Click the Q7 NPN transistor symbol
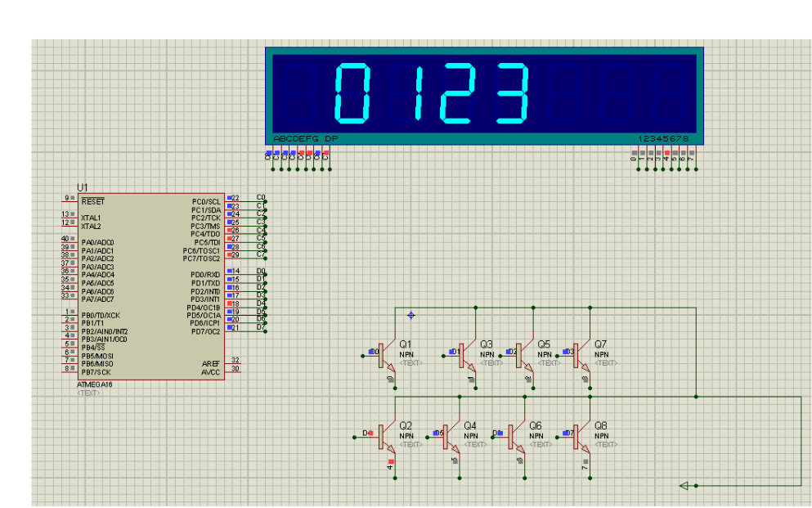The width and height of the screenshot is (812, 508). 582,356
